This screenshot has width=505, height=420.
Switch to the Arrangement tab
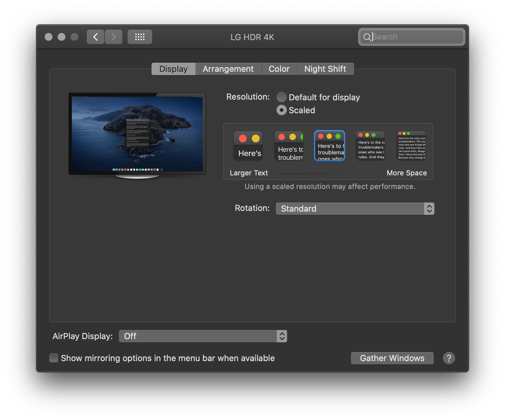click(228, 69)
